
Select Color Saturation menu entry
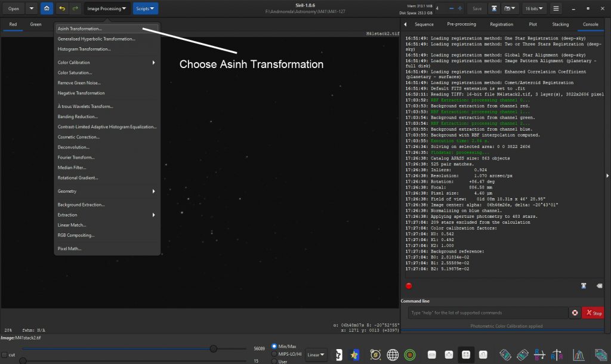(x=106, y=72)
